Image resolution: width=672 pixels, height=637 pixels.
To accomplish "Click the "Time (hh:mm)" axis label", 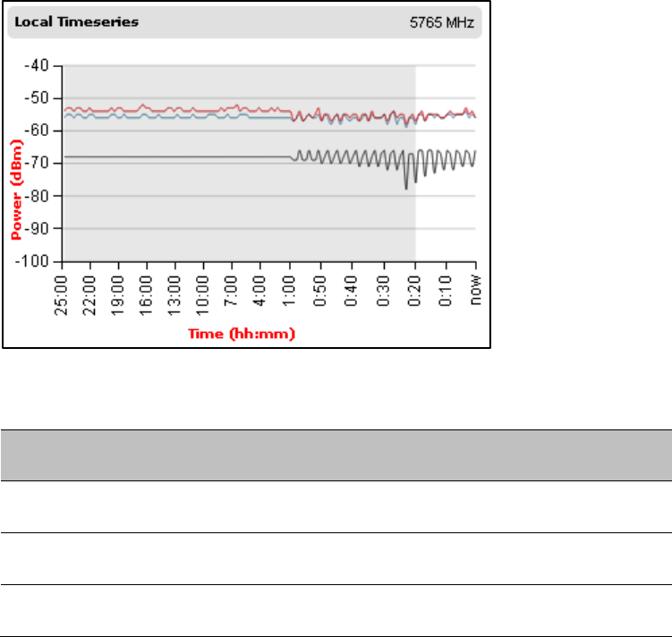I will coord(242,334).
